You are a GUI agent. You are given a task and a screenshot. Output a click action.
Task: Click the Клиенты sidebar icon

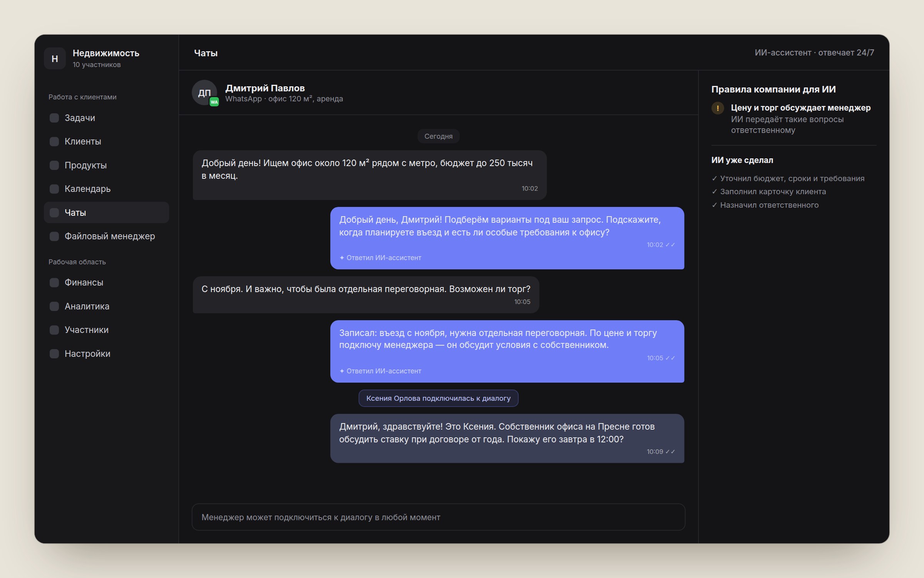click(x=54, y=141)
